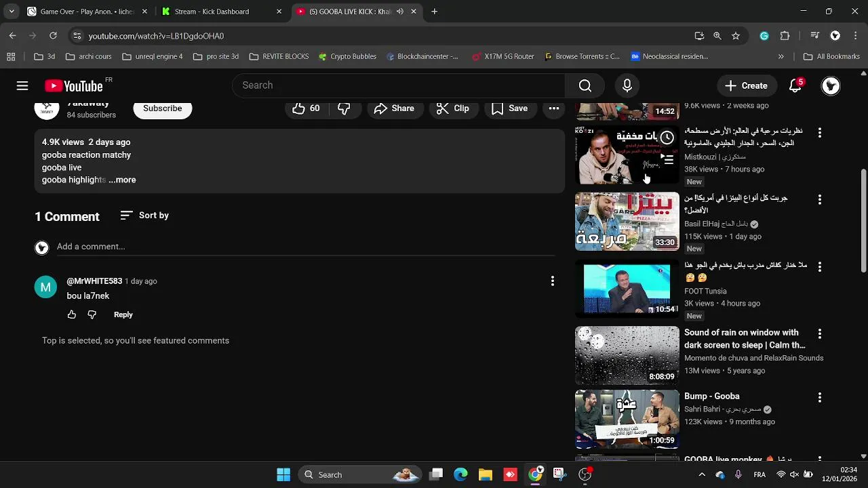The height and width of the screenshot is (488, 868).
Task: Open the Bump - Gooba video title
Action: 711,396
